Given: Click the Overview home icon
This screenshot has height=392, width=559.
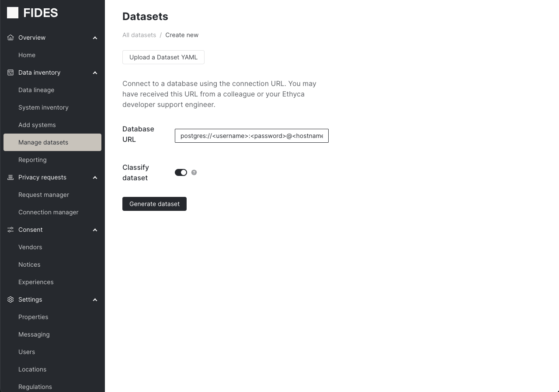Looking at the screenshot, I should click(x=10, y=38).
